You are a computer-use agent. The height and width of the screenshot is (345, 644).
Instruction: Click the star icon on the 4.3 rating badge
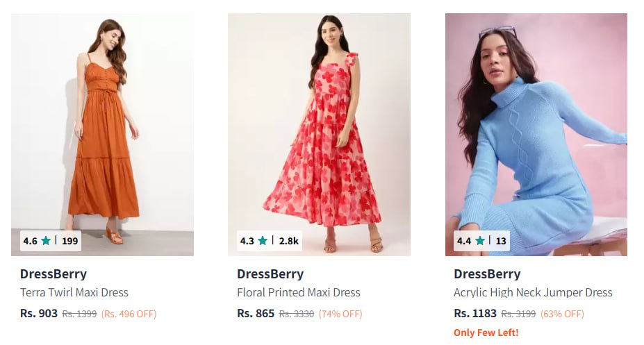263,241
